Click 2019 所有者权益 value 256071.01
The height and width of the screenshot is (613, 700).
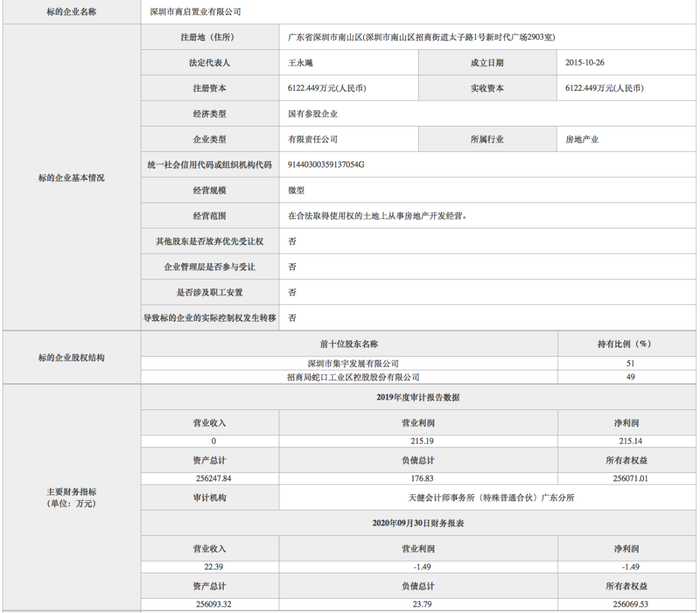630,479
